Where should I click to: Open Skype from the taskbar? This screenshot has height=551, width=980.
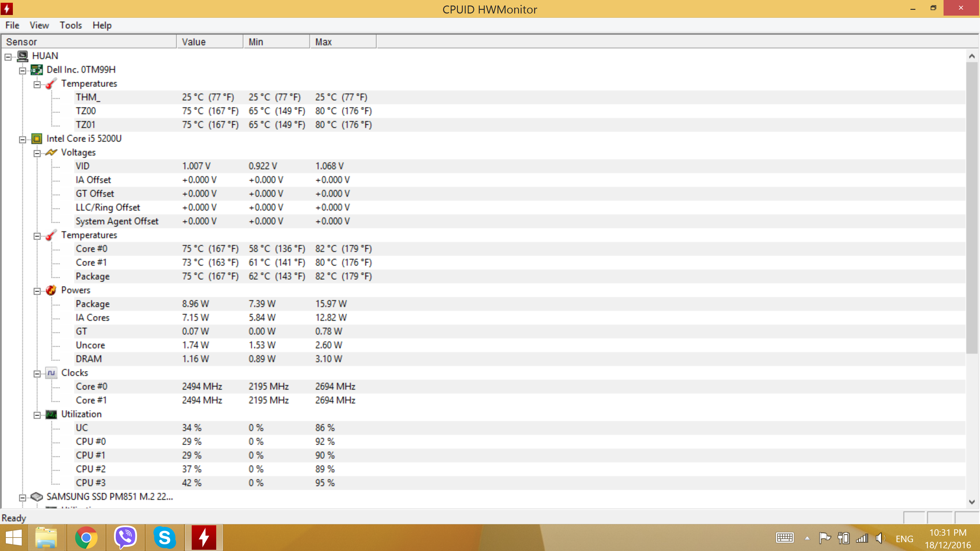click(164, 538)
